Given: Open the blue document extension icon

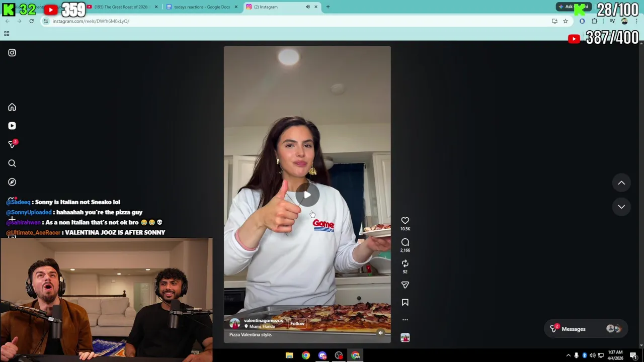Looking at the screenshot, I should point(582,21).
